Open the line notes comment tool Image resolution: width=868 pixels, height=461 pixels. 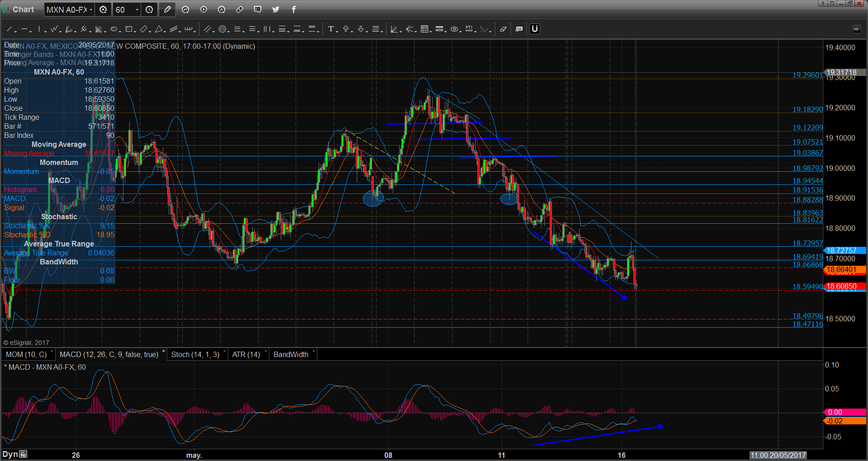tap(519, 29)
